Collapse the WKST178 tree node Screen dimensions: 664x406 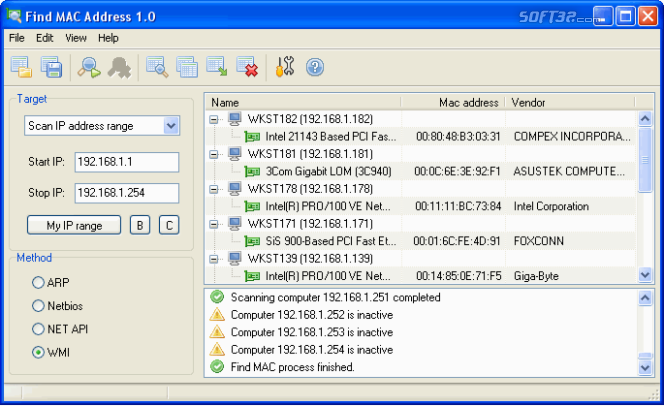(214, 189)
